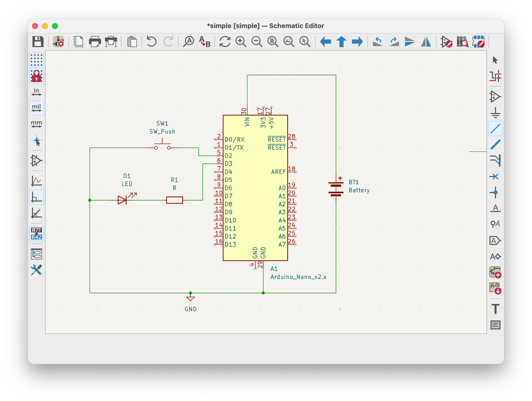Select the Add Text tool

point(495,309)
